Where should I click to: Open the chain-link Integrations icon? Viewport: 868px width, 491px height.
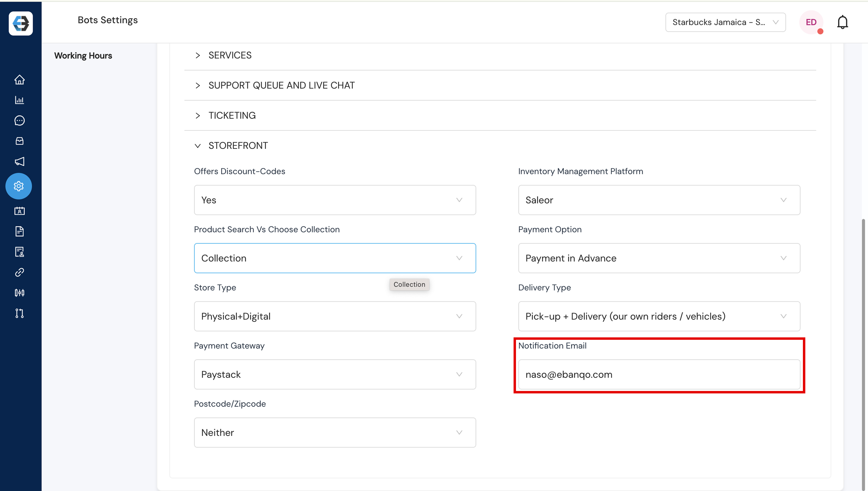(20, 272)
